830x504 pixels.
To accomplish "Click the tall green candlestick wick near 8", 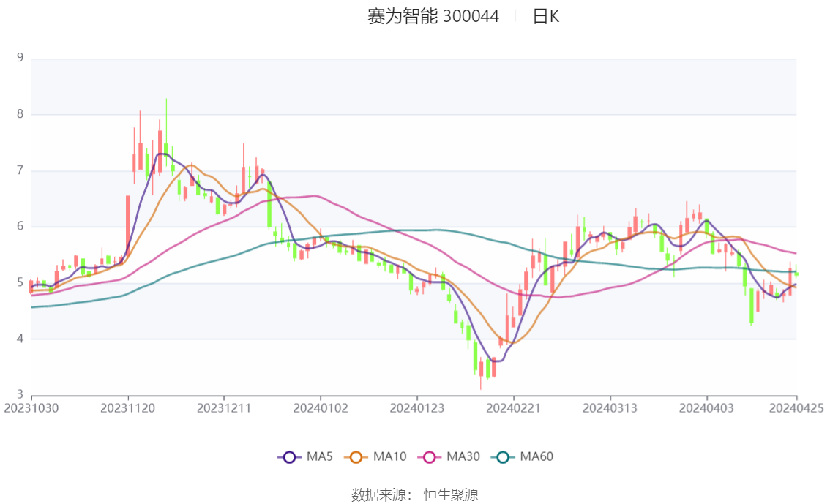I will pos(166,121).
